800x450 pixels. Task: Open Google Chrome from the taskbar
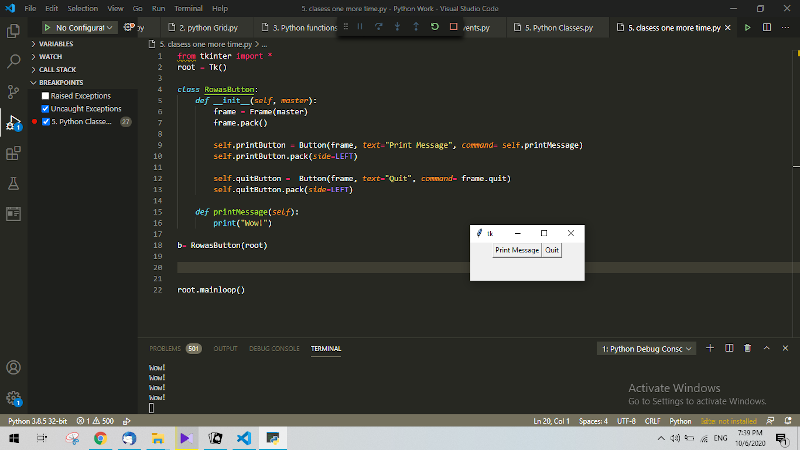pos(100,438)
